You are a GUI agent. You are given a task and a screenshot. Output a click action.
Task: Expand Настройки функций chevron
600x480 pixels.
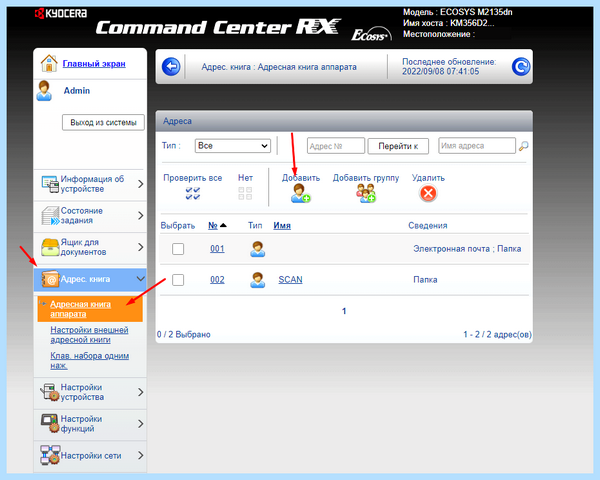click(140, 424)
